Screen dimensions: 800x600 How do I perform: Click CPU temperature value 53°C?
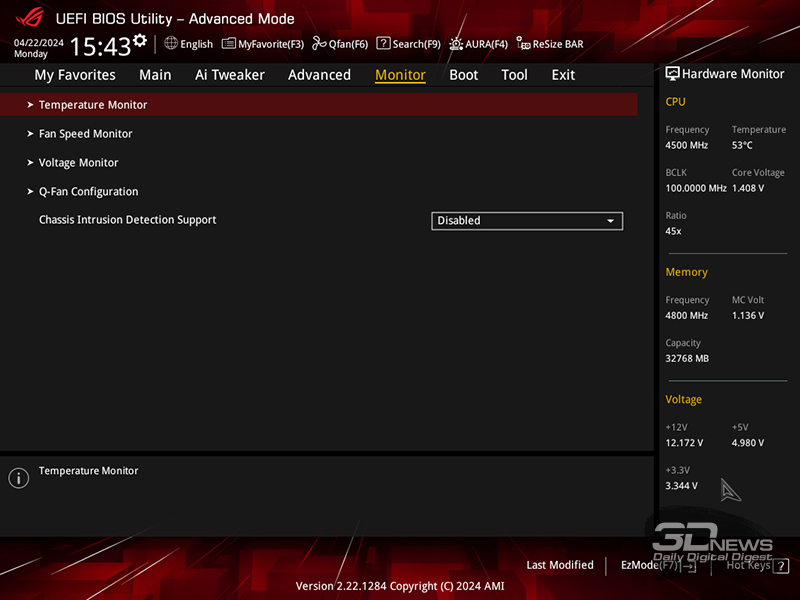(742, 145)
